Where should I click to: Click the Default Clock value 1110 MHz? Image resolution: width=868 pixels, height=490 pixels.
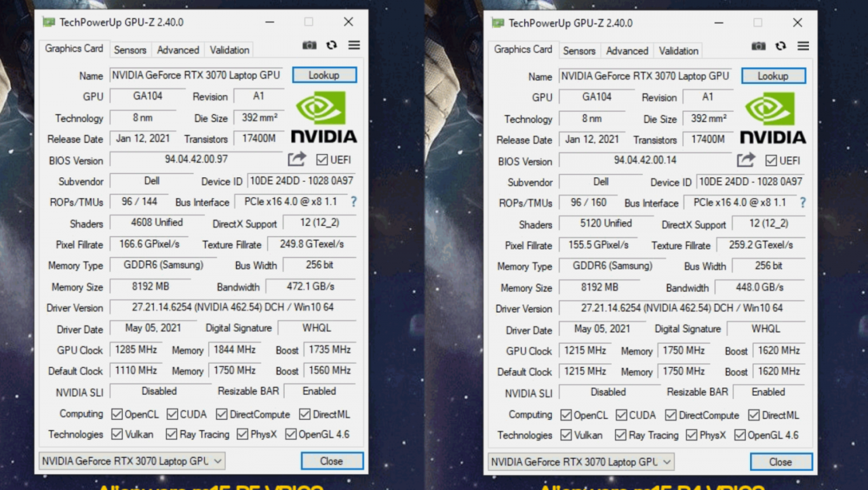[x=136, y=371]
